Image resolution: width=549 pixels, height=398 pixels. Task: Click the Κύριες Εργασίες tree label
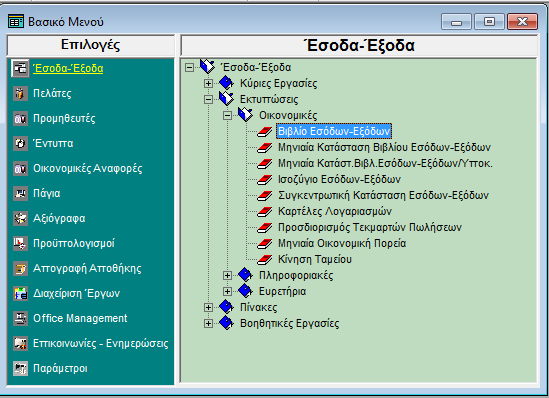[278, 83]
